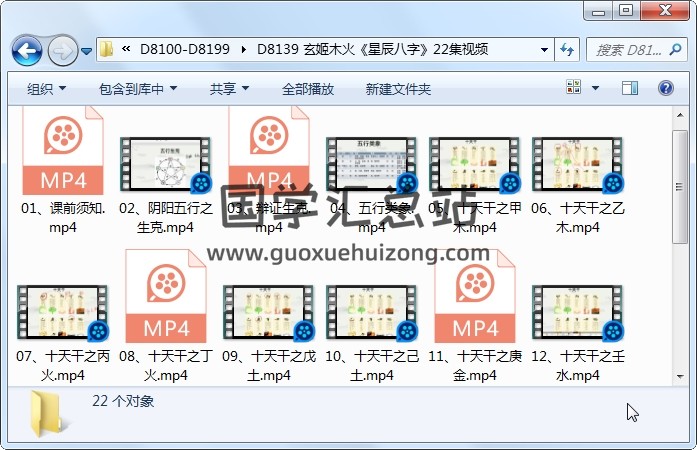
Task: Click the file name 06、十天干之乙木.mp4
Action: click(x=578, y=217)
